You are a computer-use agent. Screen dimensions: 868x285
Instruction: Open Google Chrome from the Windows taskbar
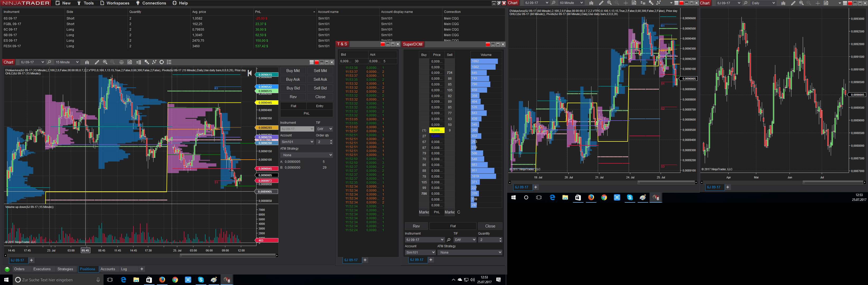pos(175,280)
